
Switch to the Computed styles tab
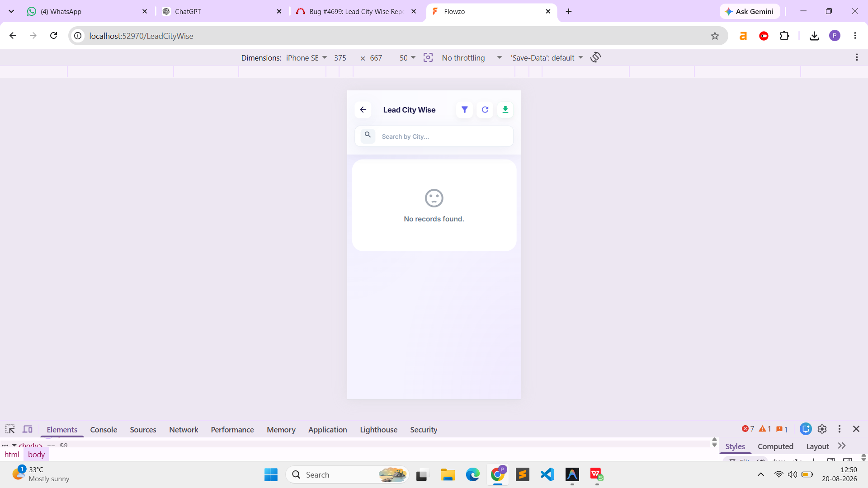(x=775, y=446)
